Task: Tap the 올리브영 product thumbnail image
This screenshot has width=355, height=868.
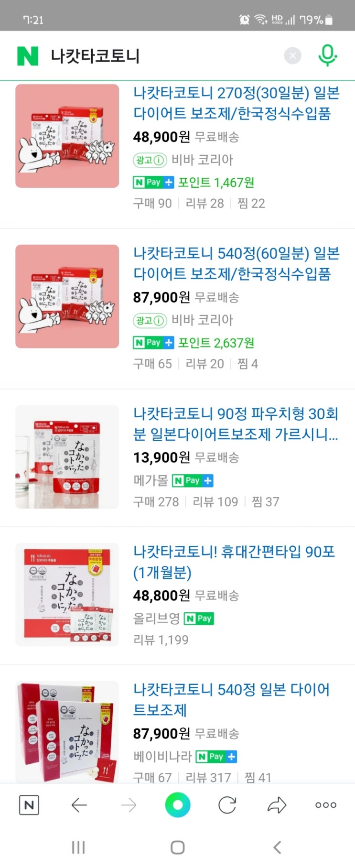Action: pyautogui.click(x=67, y=595)
